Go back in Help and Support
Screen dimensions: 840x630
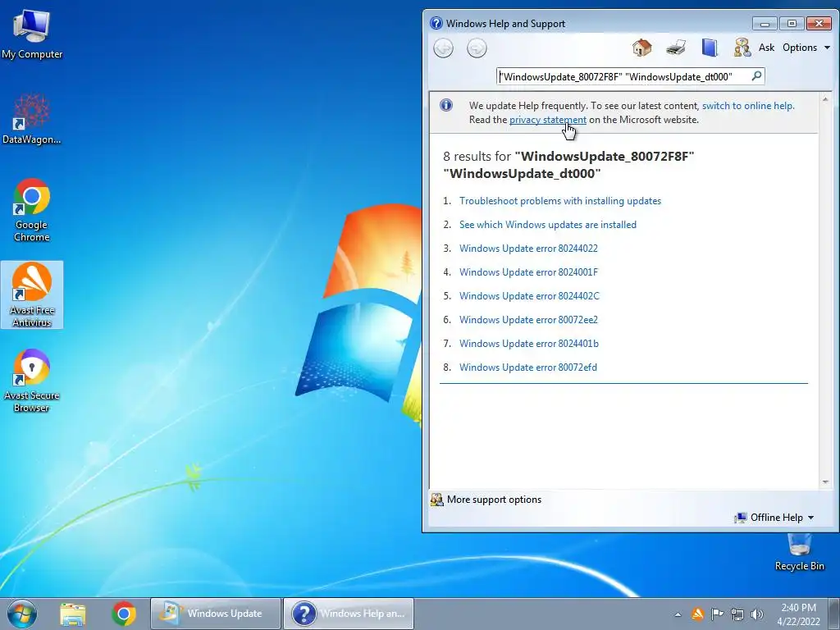(x=443, y=48)
